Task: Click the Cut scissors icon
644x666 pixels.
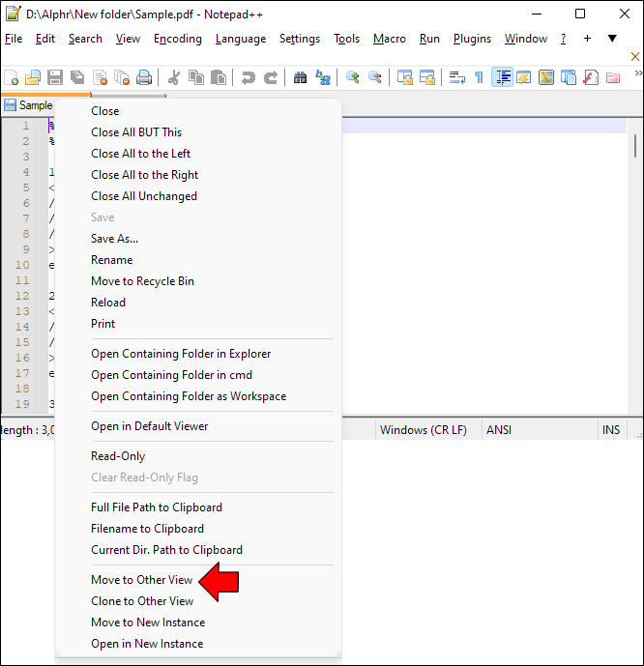Action: pyautogui.click(x=174, y=77)
